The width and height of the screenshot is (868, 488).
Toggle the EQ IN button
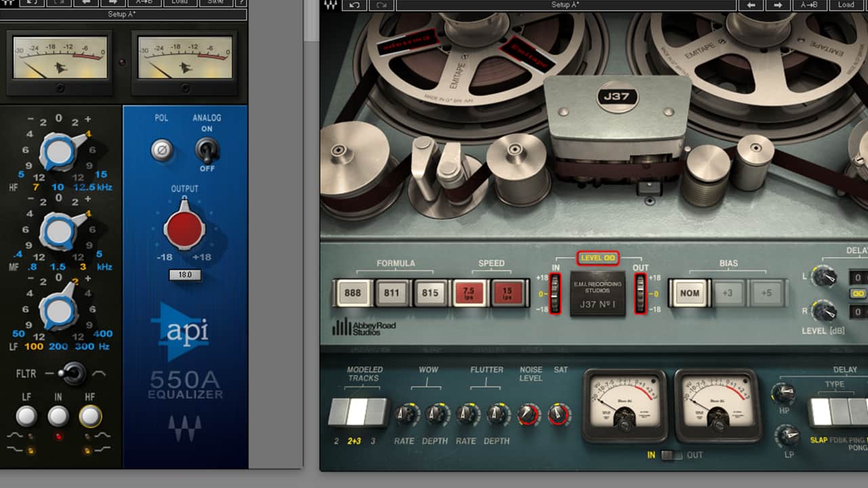[58, 415]
